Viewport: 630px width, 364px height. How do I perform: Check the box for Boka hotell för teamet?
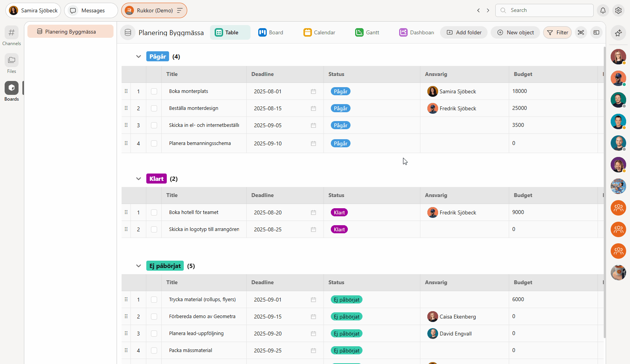tap(154, 212)
